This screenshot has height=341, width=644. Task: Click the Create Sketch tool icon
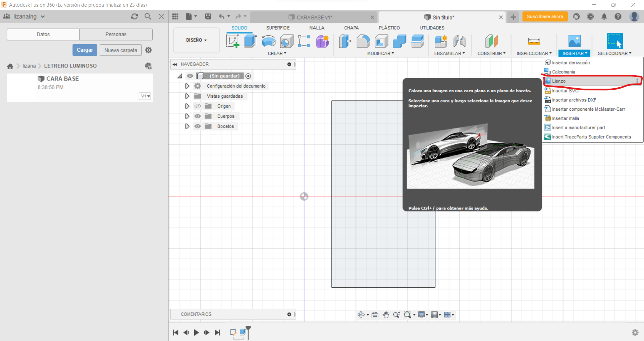tap(232, 41)
